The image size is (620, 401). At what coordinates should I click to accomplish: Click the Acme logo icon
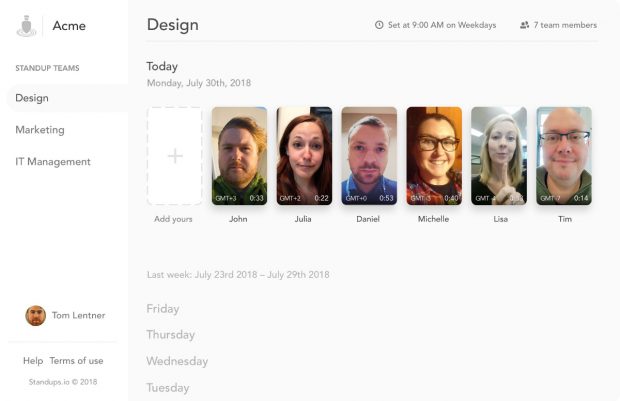26,26
